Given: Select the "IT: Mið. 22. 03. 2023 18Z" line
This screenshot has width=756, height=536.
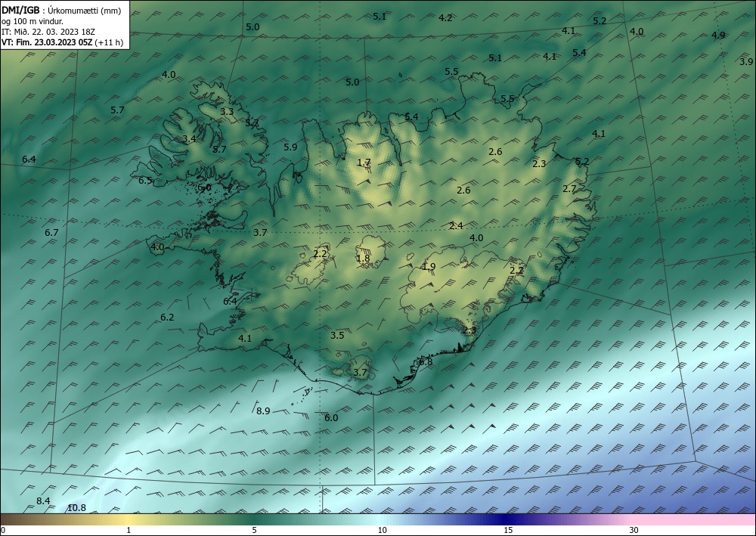Looking at the screenshot, I should [48, 31].
